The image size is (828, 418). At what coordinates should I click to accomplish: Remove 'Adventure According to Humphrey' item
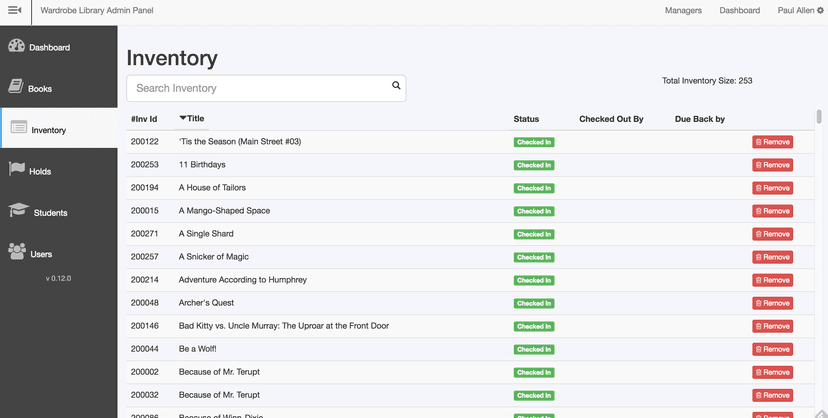(x=773, y=280)
